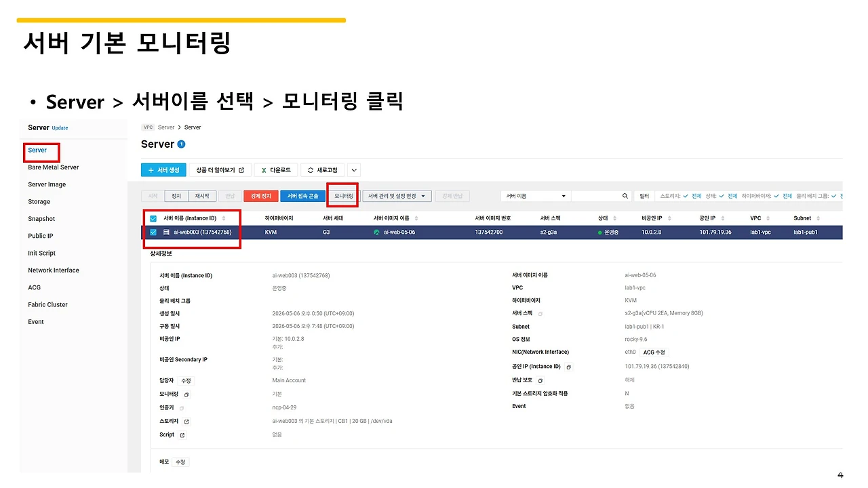Click the icon button next to 모니터링 in details
The height and width of the screenshot is (488, 868).
click(x=186, y=394)
